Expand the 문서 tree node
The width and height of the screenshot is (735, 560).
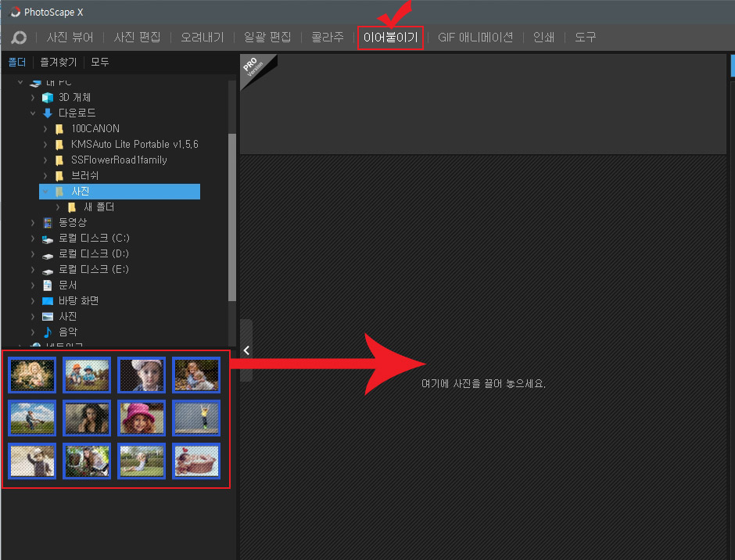point(32,285)
